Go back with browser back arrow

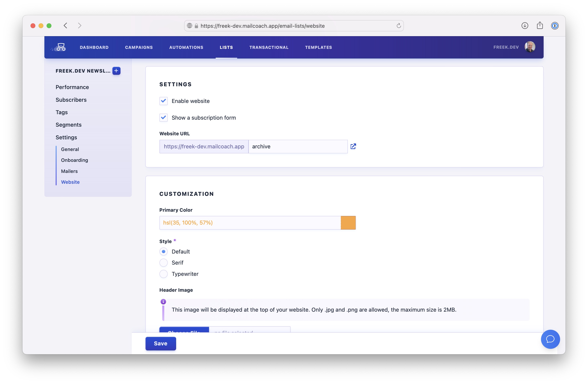click(x=65, y=26)
